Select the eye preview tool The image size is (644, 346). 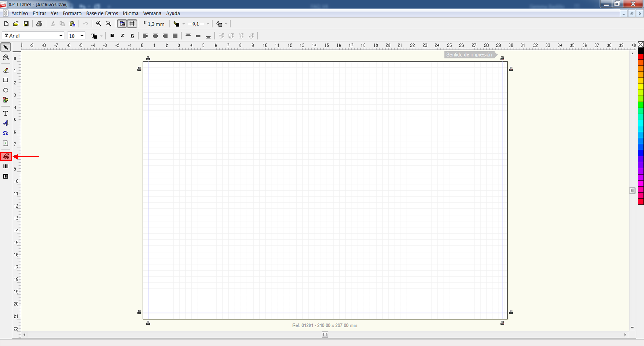coord(6,156)
